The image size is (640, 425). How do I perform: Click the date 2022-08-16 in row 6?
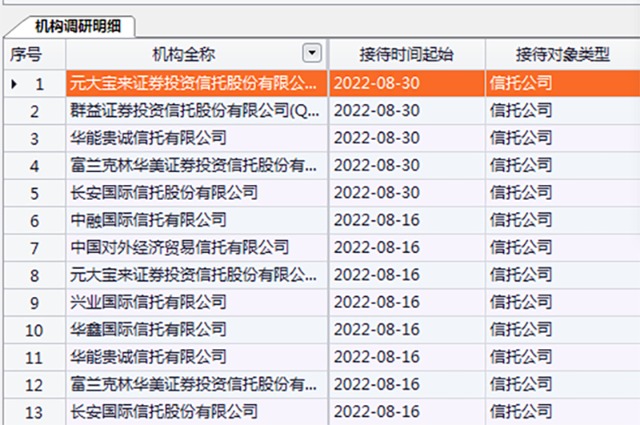pos(377,220)
